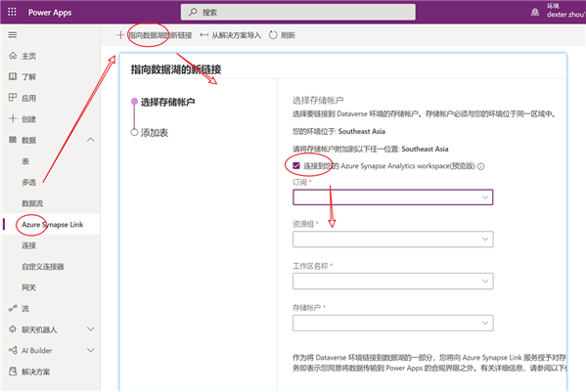Open the 工作区名称 workspace name dropdown
Viewport: 586px width, 392px height.
tap(392, 282)
